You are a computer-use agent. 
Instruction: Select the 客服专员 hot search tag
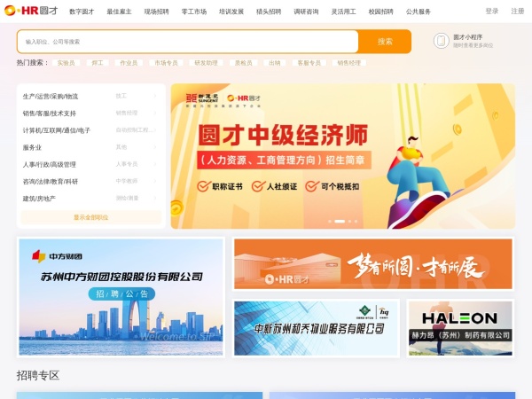(309, 63)
